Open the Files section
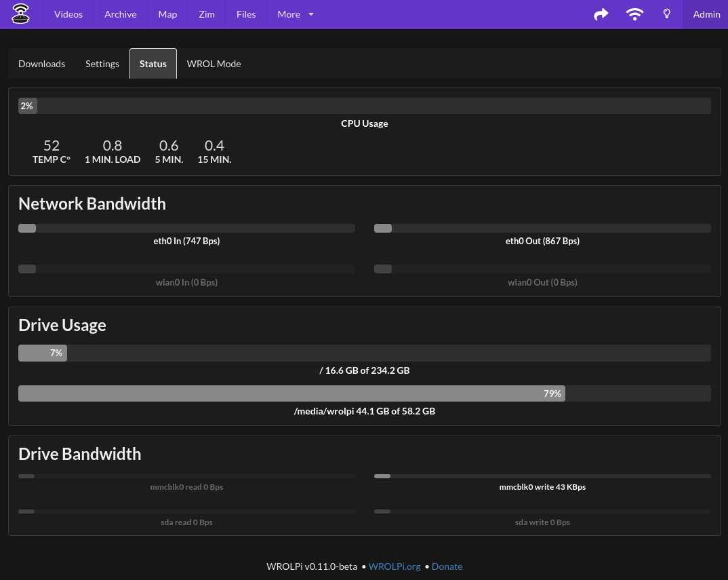728x580 pixels. coord(246,14)
